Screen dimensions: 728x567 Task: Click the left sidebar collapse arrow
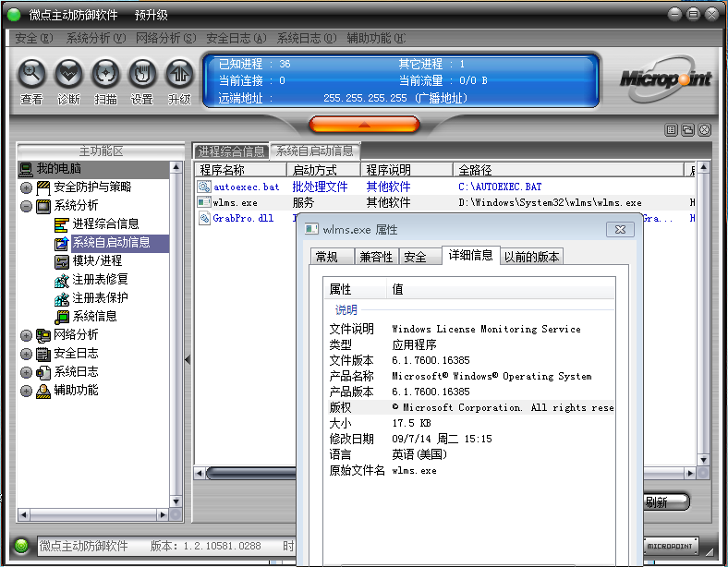(x=188, y=359)
